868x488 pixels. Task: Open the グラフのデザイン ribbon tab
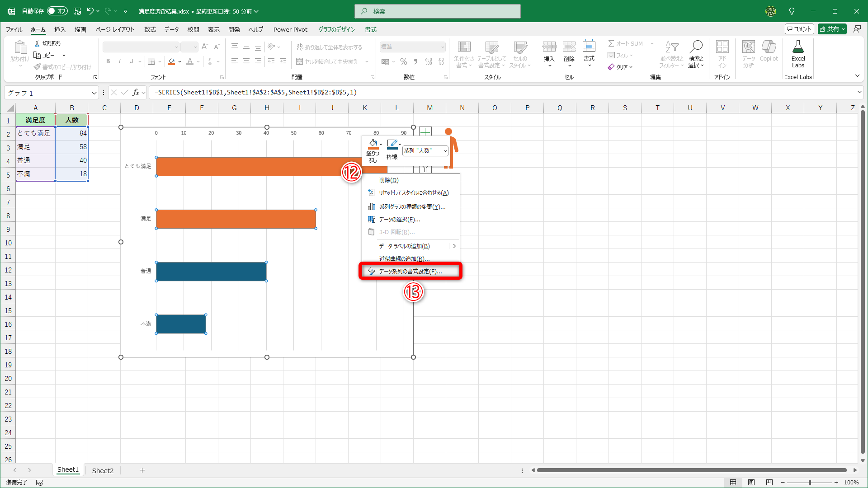[x=336, y=29]
